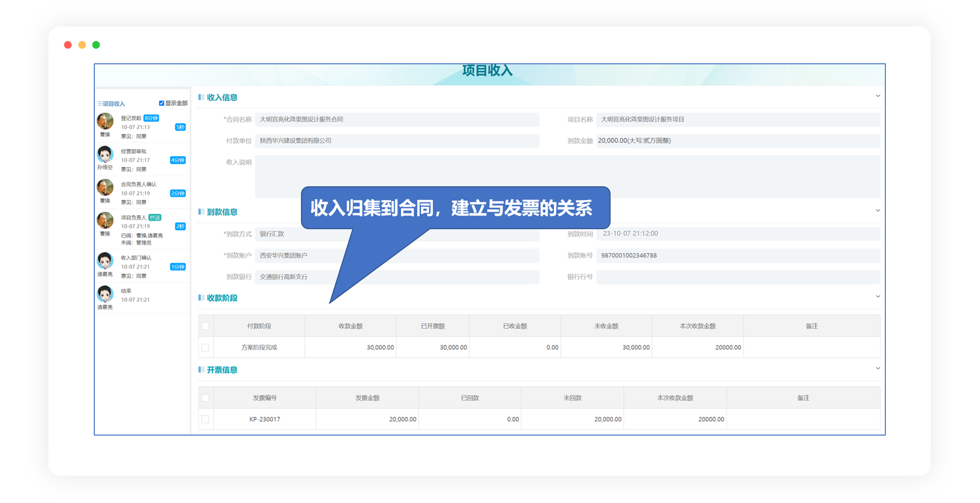Select the 付款阶段 column header
The height and width of the screenshot is (503, 980).
[x=259, y=326]
